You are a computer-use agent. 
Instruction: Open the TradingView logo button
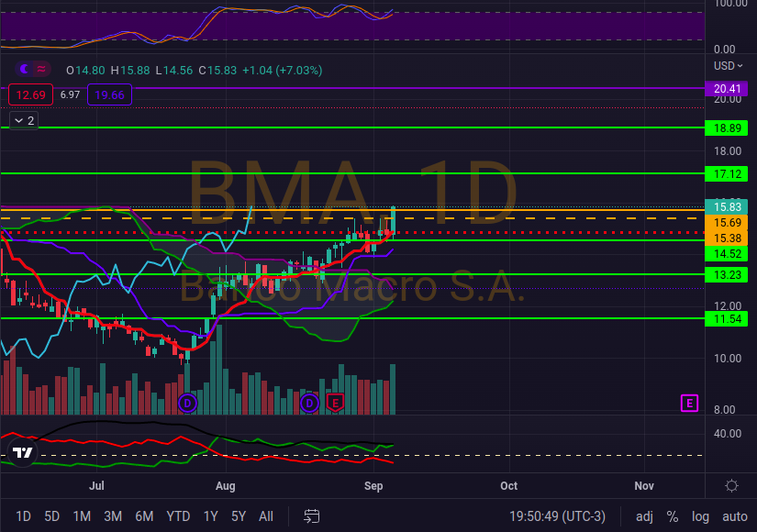coord(22,452)
